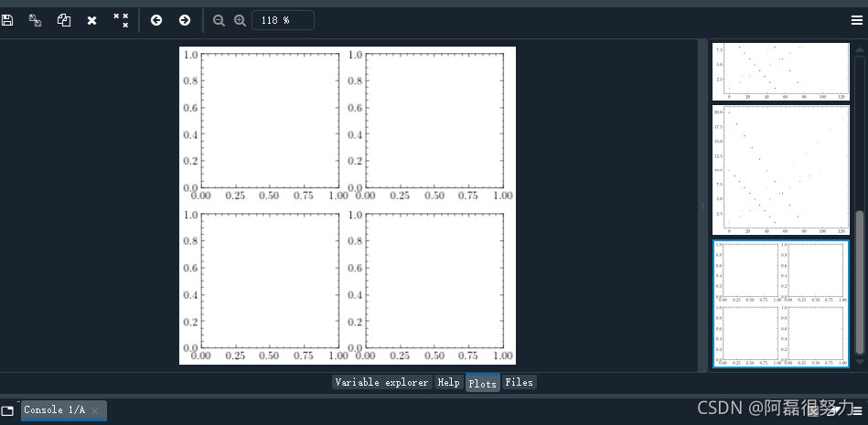The image size is (868, 425).
Task: Zoom in on the plot
Action: click(x=240, y=20)
